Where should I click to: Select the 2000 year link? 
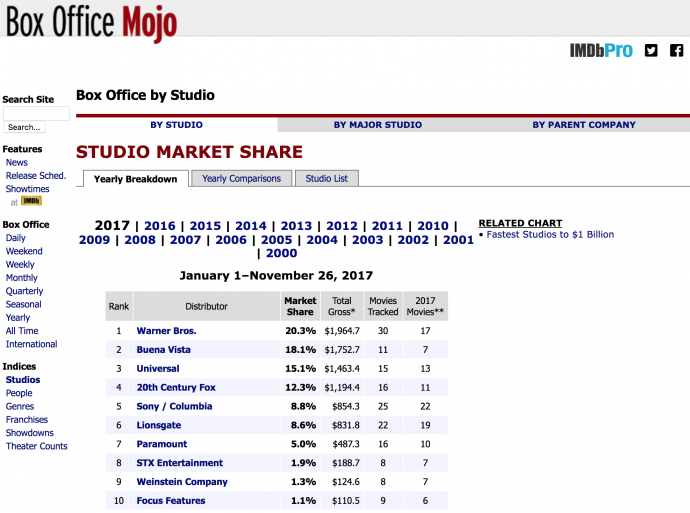coord(281,253)
